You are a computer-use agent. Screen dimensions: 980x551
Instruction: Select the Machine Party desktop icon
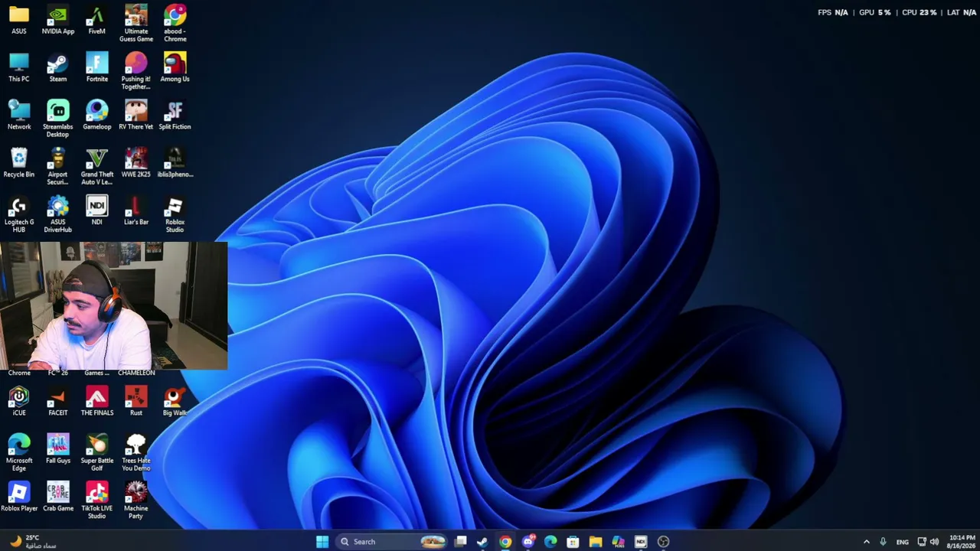pyautogui.click(x=136, y=500)
